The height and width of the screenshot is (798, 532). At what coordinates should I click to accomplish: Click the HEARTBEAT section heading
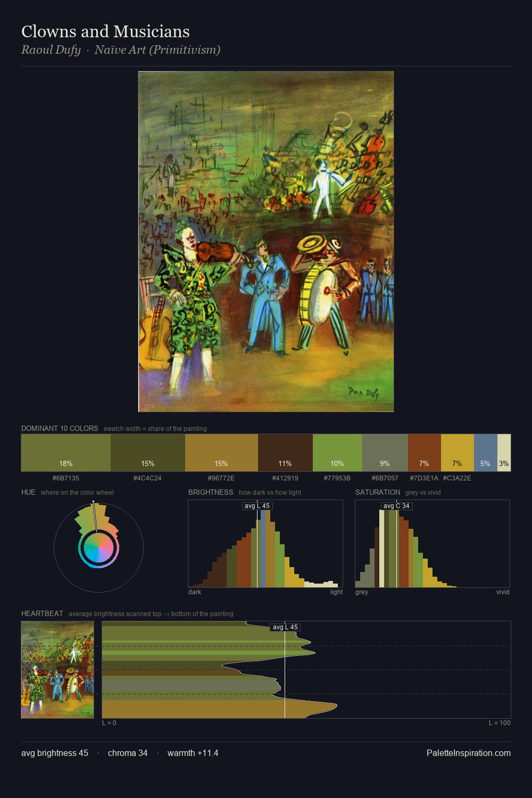click(x=42, y=614)
